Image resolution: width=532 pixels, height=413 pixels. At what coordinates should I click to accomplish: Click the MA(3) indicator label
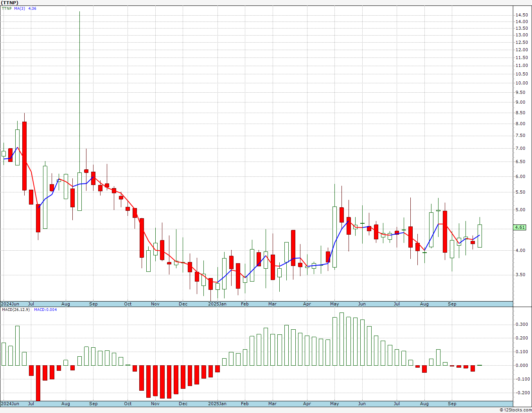[x=20, y=8]
